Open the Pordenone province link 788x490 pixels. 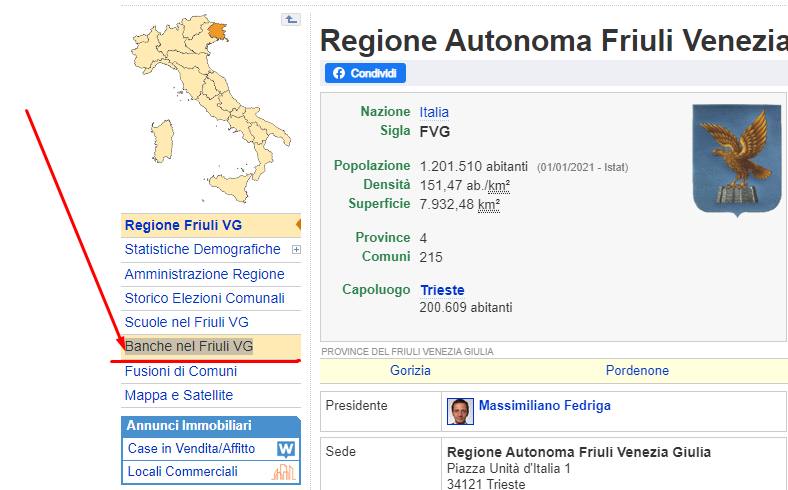(x=637, y=370)
